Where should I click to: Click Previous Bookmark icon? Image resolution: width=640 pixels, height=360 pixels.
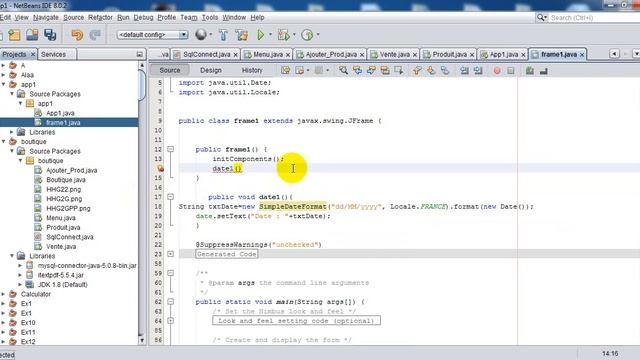[x=417, y=71]
